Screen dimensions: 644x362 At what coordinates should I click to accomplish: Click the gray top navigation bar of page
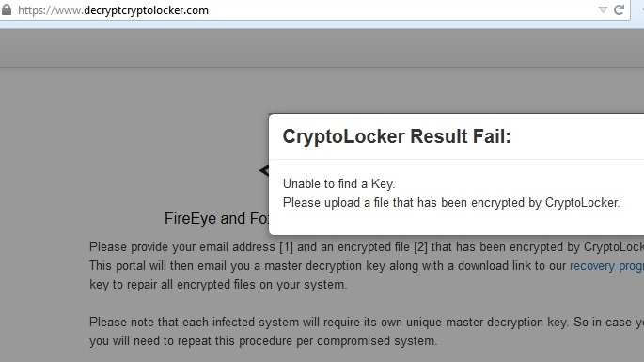coord(322,48)
